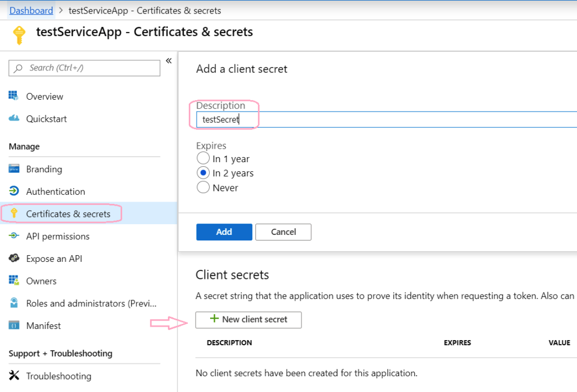This screenshot has width=577, height=392.
Task: Click the 'No client secrets have been created' message
Action: coord(307,373)
